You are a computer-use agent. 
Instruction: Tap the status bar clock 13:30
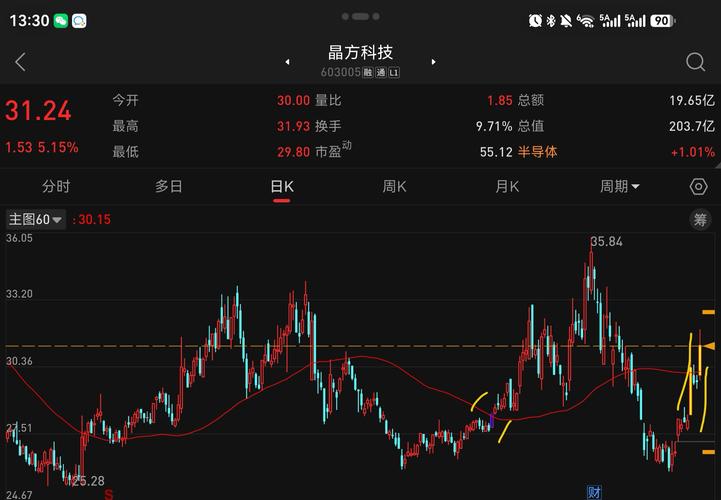[29, 21]
